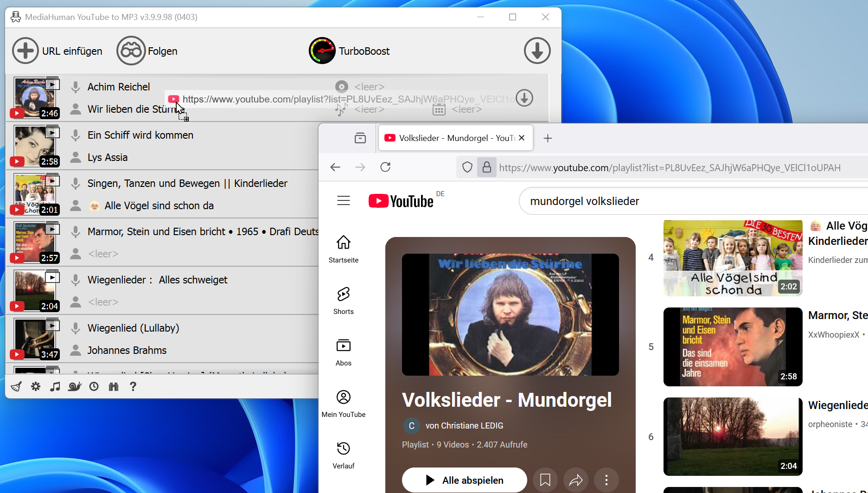
Task: Open von Christiane LEDIG channel link
Action: tap(464, 426)
